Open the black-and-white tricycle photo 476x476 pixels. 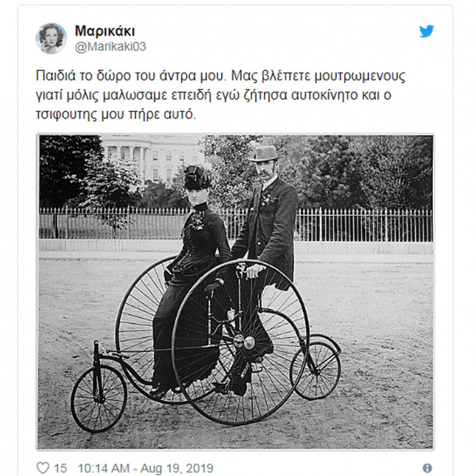point(235,291)
